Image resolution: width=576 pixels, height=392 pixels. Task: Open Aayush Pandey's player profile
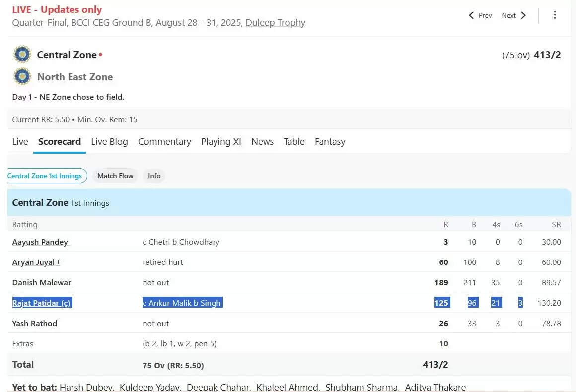pos(40,242)
